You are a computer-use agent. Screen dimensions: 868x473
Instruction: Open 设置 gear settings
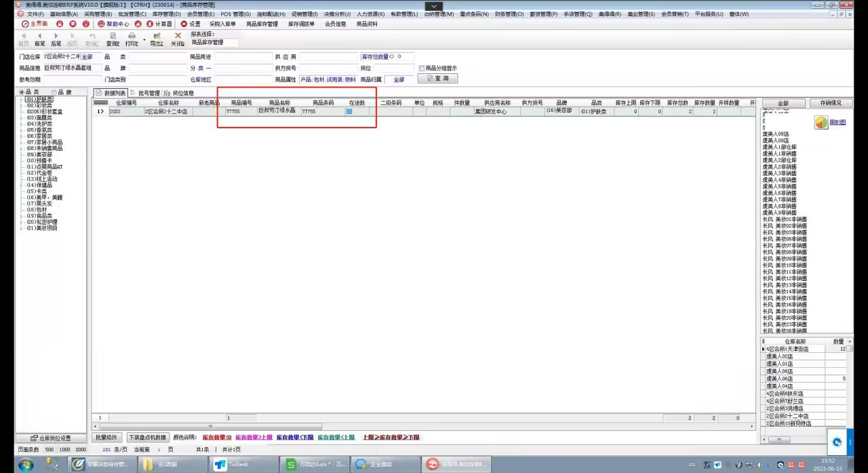[x=190, y=24]
